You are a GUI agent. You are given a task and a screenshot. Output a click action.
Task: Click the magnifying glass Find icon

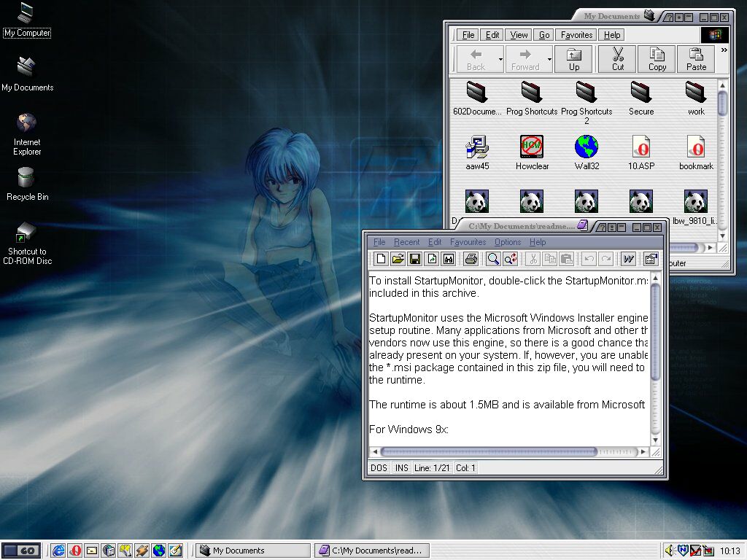tap(493, 259)
